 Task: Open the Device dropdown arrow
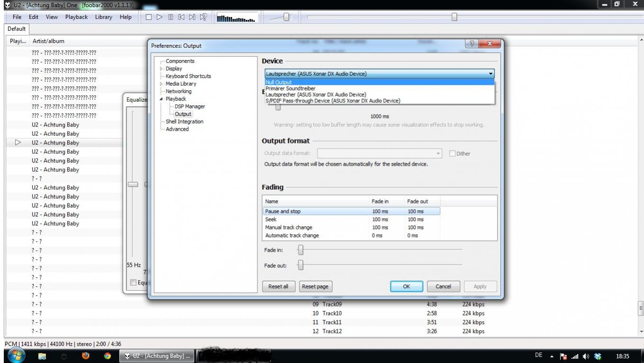point(490,73)
